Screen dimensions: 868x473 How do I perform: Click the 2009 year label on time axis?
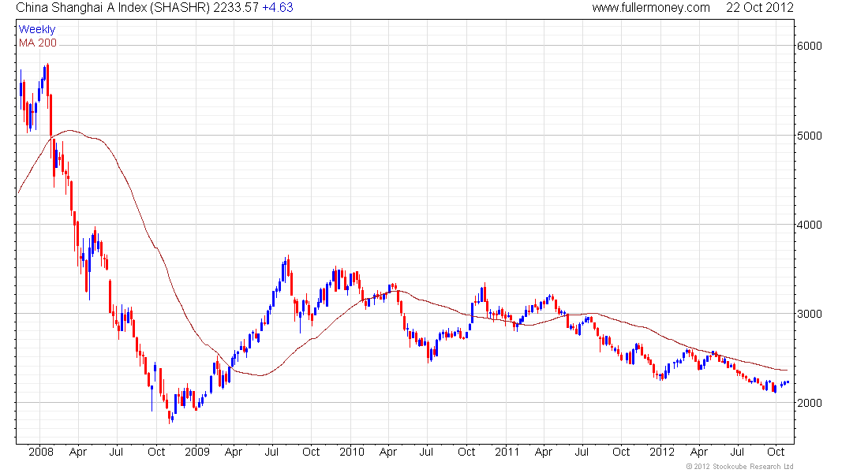[197, 452]
